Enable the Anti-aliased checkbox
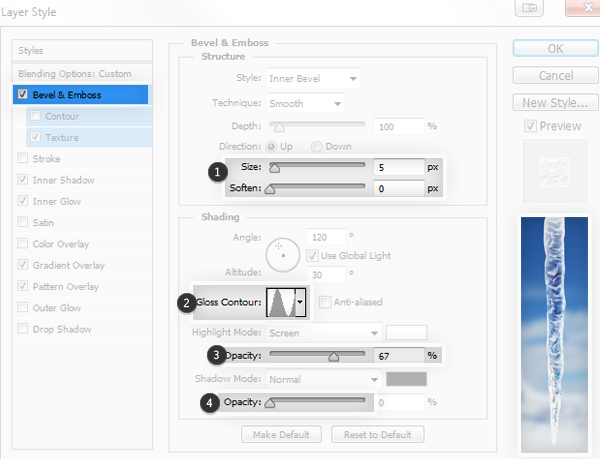 tap(325, 302)
